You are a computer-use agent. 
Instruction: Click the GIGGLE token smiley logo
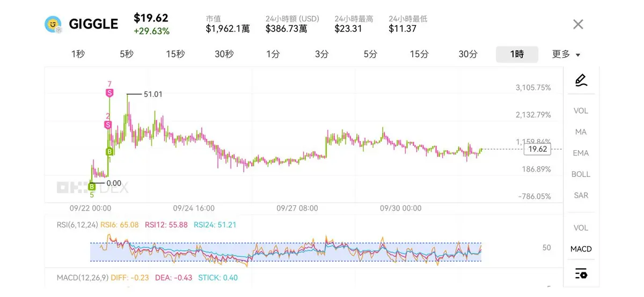pos(53,24)
